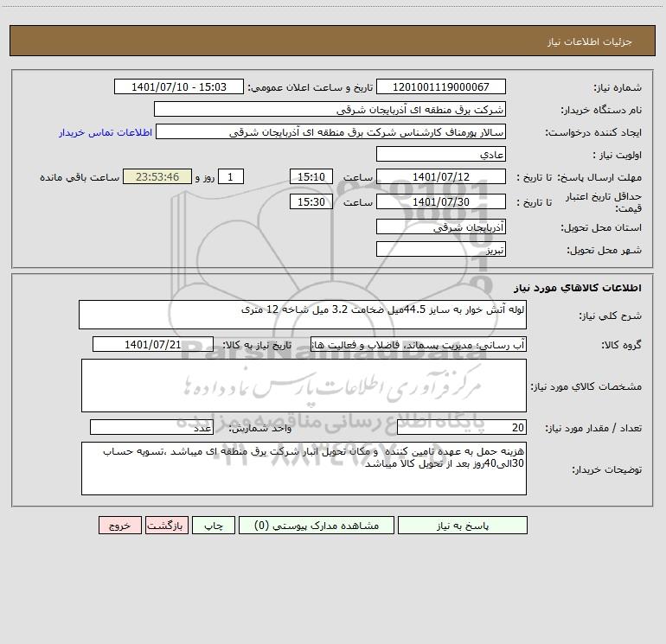
Task: Click the 'شهر محل تحویل:' label
Action: click(605, 251)
